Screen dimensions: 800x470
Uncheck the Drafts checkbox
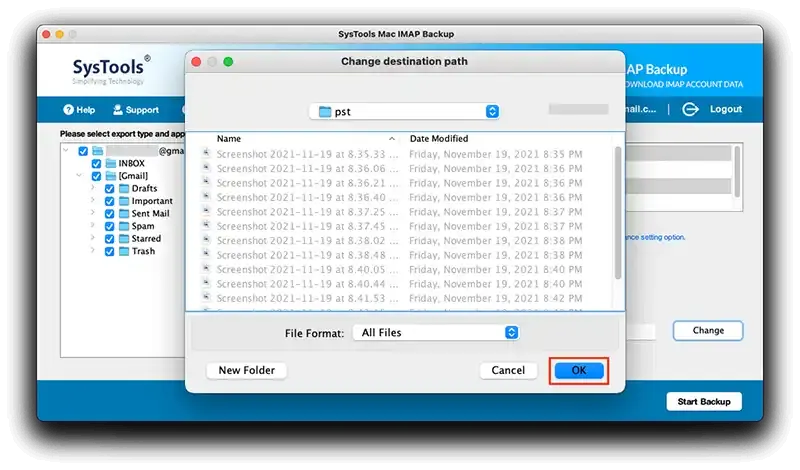[109, 189]
